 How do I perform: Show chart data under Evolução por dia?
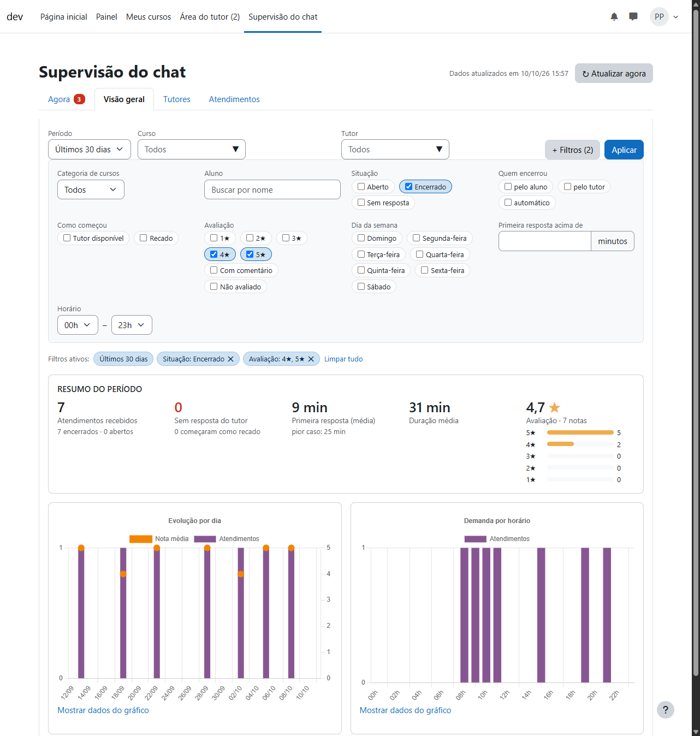103,710
